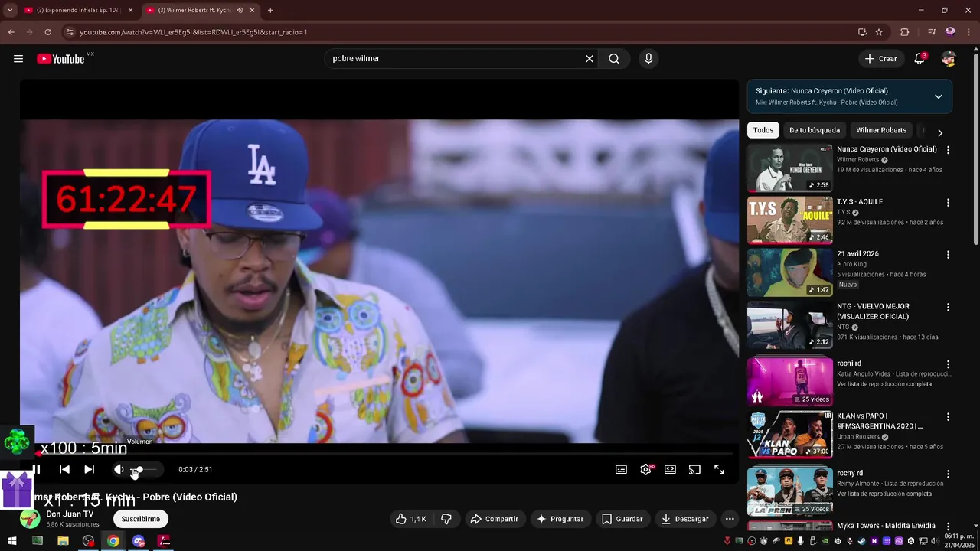
Task: Open the tab search dropdown arrow
Action: [x=10, y=10]
